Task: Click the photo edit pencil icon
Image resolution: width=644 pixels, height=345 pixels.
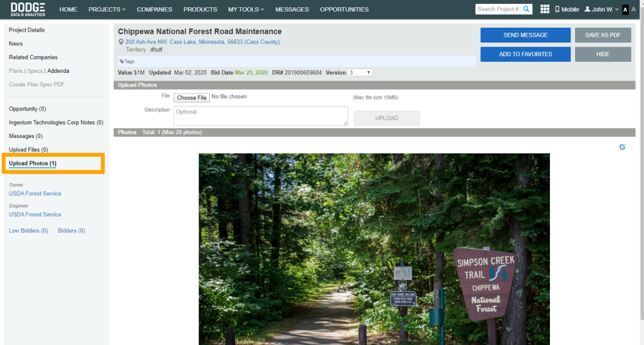Action: click(622, 147)
